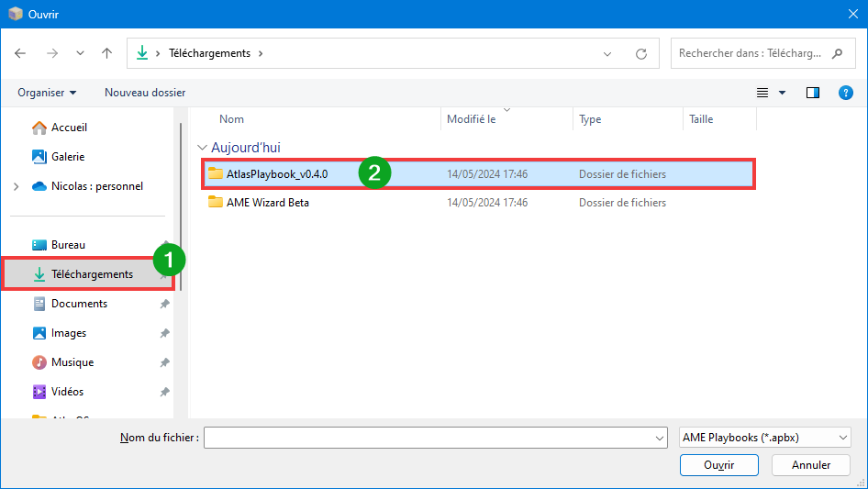Viewport: 868px width, 489px height.
Task: Click the AtlasPlaybook_v0.4.0 folder icon
Action: point(216,173)
